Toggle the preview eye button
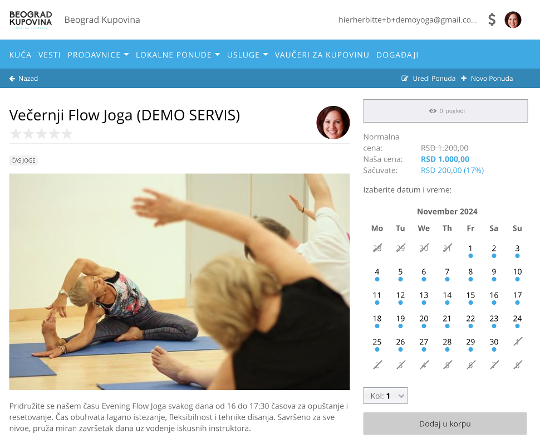Screen dimensions: 540x438 pos(445,111)
